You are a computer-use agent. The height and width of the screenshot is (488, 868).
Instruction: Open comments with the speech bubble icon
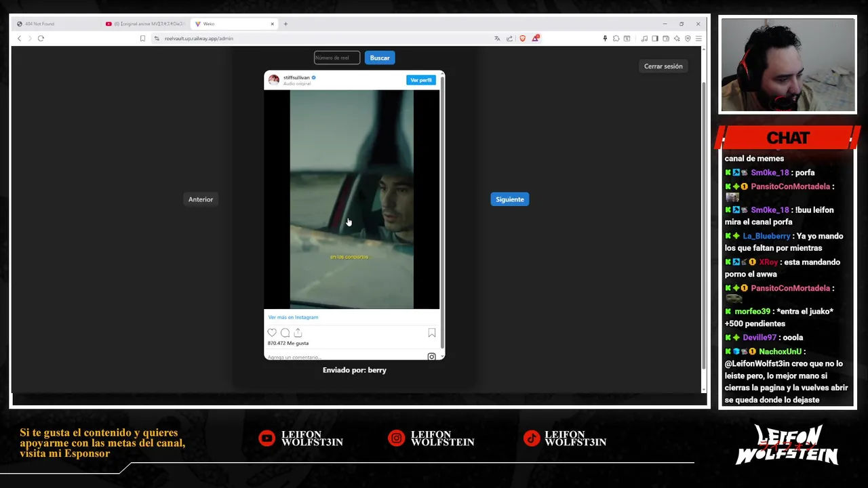285,333
